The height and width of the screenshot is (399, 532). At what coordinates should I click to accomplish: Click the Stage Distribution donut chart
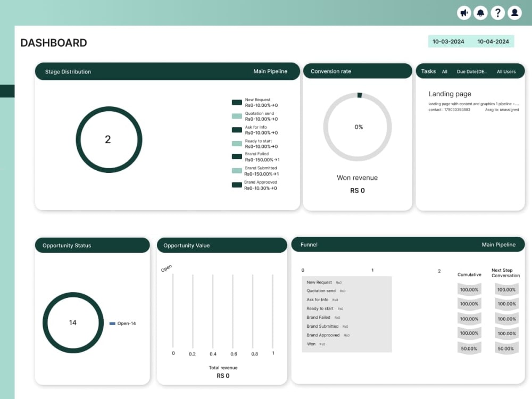click(109, 139)
